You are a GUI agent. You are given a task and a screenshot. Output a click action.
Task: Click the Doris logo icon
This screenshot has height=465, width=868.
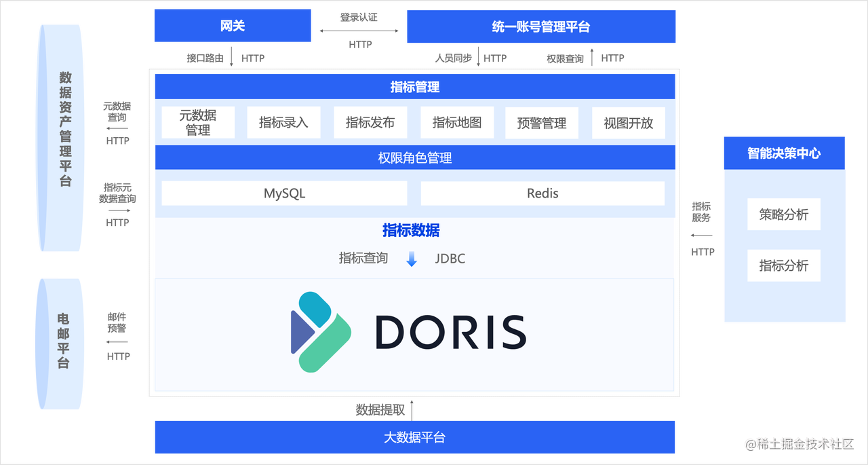pyautogui.click(x=321, y=331)
